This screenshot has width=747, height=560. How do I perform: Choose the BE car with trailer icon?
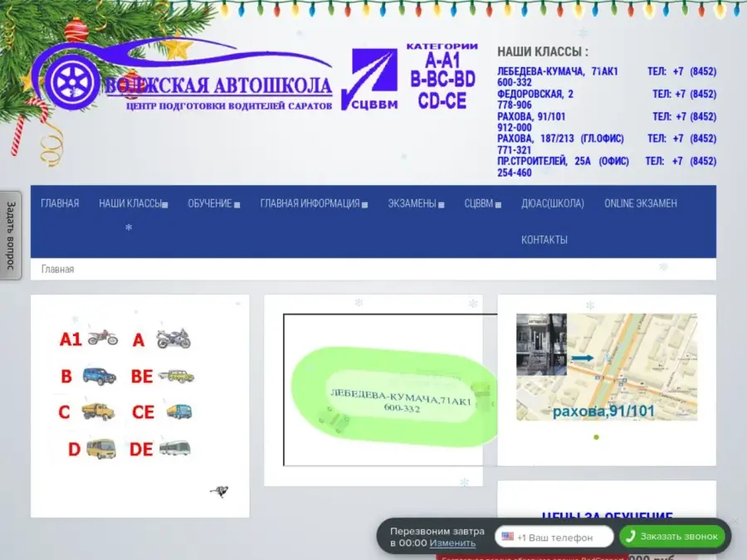(x=176, y=376)
